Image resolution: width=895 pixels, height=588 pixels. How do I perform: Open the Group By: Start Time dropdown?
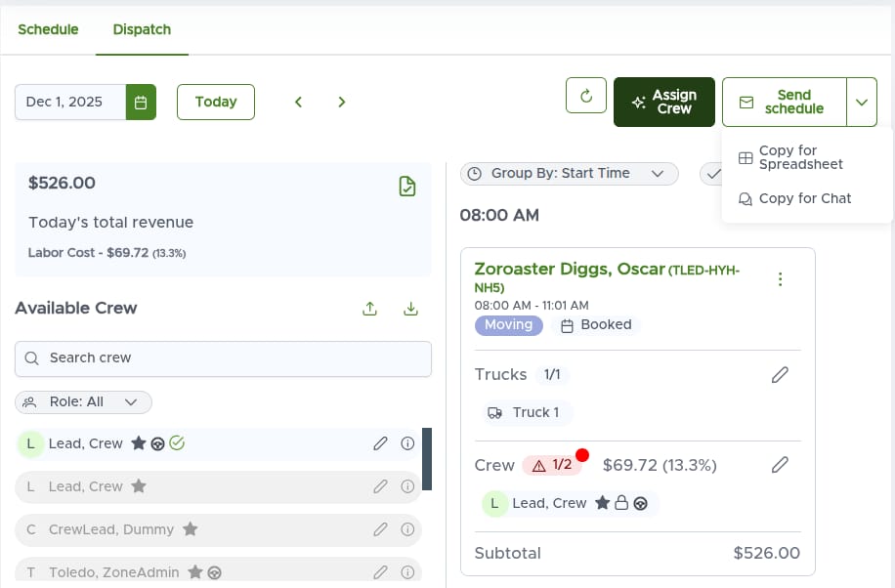569,174
